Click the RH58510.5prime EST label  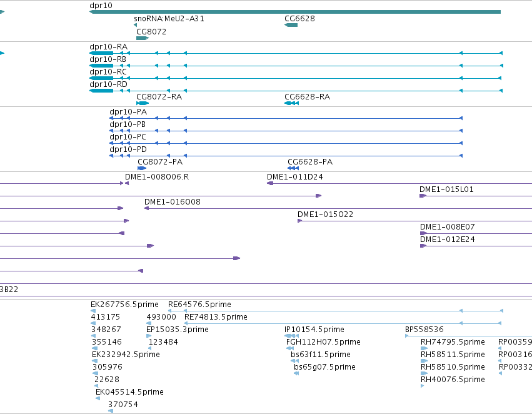click(453, 367)
